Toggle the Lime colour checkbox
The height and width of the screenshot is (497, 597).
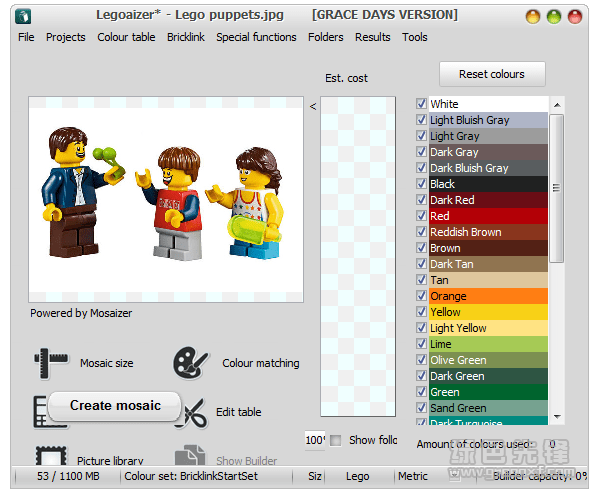tap(421, 344)
